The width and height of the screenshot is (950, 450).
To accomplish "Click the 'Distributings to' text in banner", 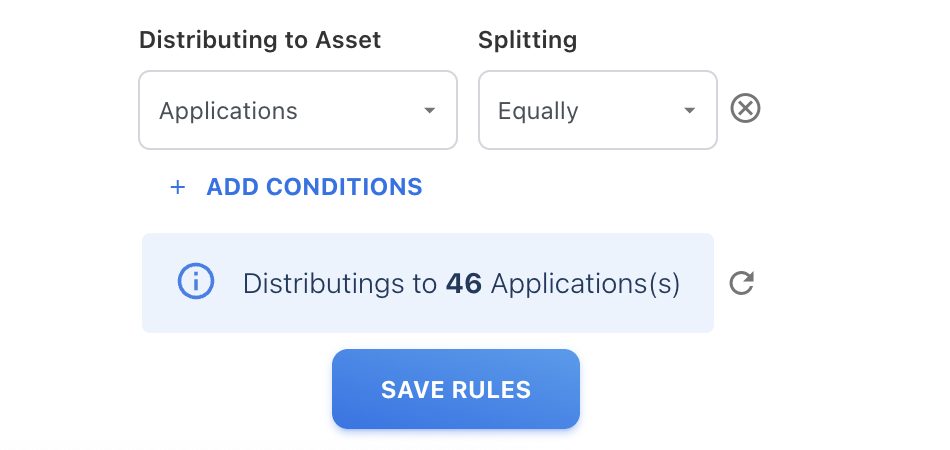I will click(340, 284).
